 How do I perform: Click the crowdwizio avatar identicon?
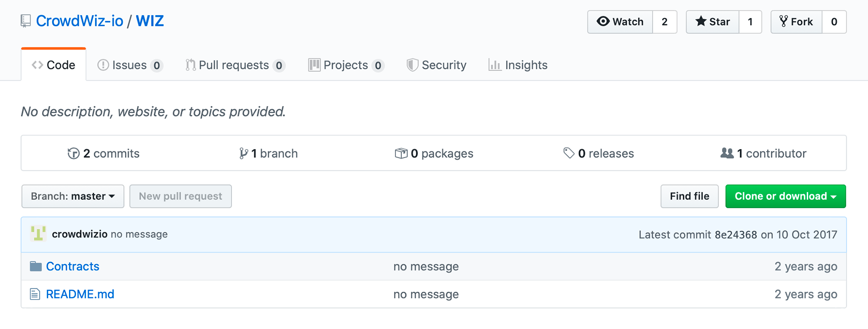[38, 234]
